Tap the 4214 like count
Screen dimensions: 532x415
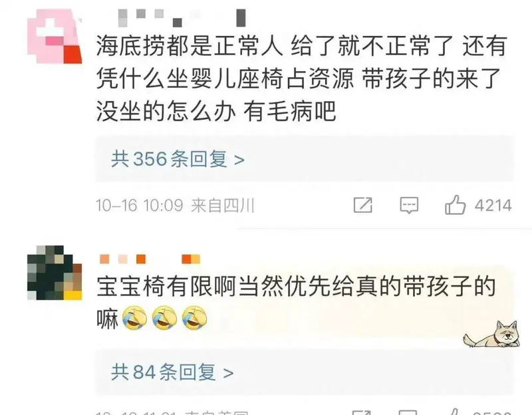tap(493, 206)
